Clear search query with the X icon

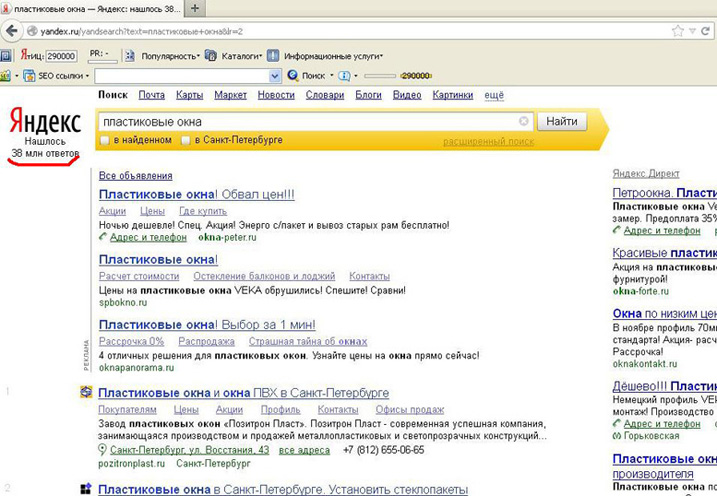524,121
